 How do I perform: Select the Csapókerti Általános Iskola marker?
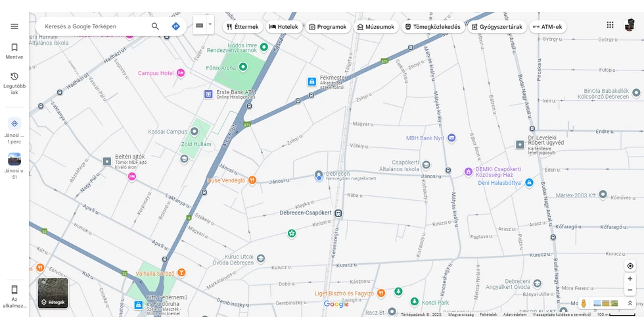coord(426,165)
